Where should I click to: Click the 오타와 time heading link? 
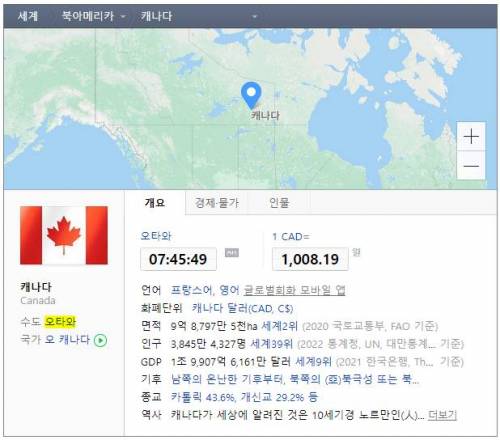156,236
